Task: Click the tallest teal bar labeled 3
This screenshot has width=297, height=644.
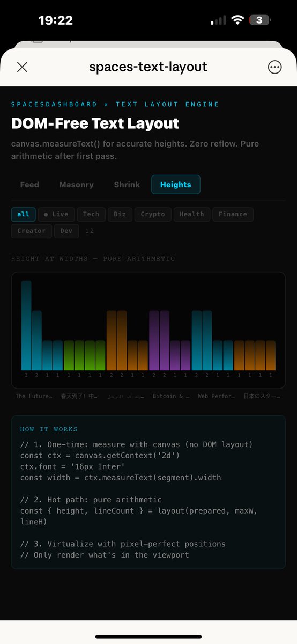Action: coord(26,325)
